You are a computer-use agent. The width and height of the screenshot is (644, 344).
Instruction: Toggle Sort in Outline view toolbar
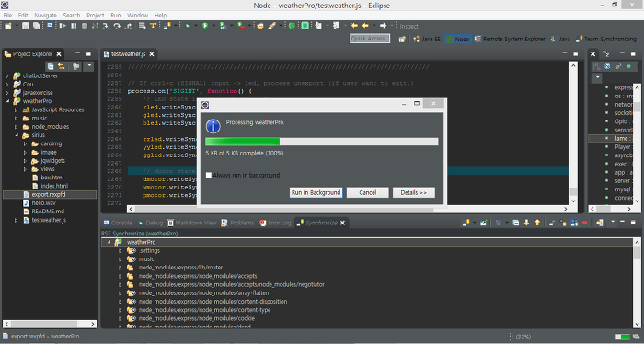(x=596, y=66)
